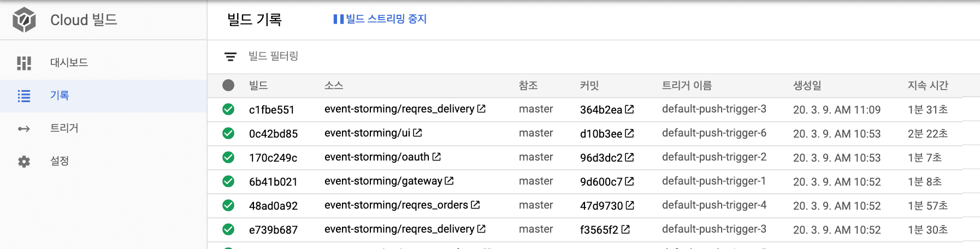Screen dimensions: 980x249
Task: Click the Cloud Build logo icon
Action: (24, 20)
